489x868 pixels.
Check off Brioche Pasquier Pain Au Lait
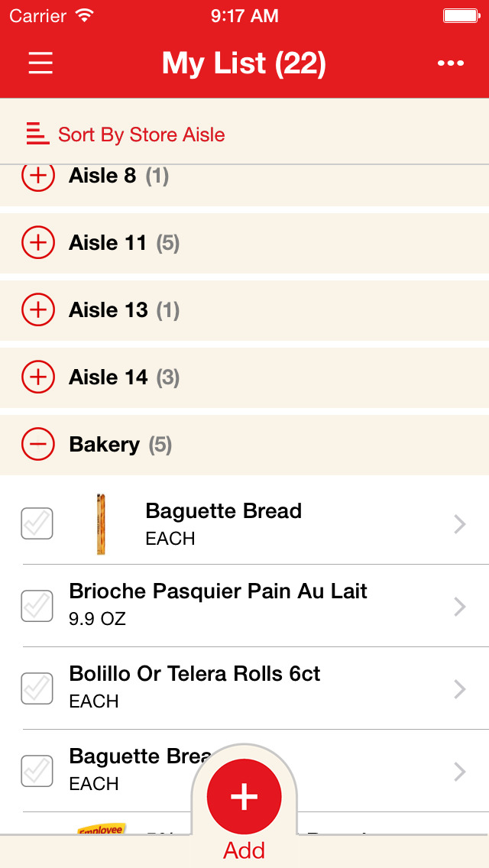tap(37, 606)
